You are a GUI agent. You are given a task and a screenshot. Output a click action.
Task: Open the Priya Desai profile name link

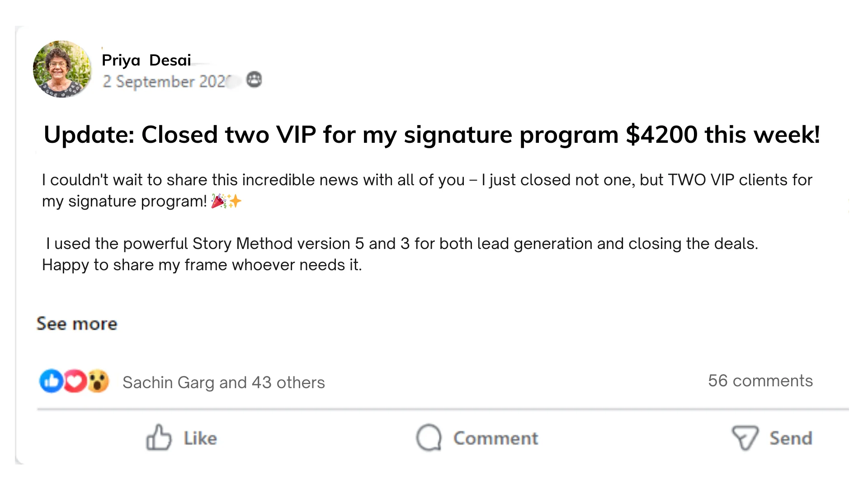click(146, 60)
